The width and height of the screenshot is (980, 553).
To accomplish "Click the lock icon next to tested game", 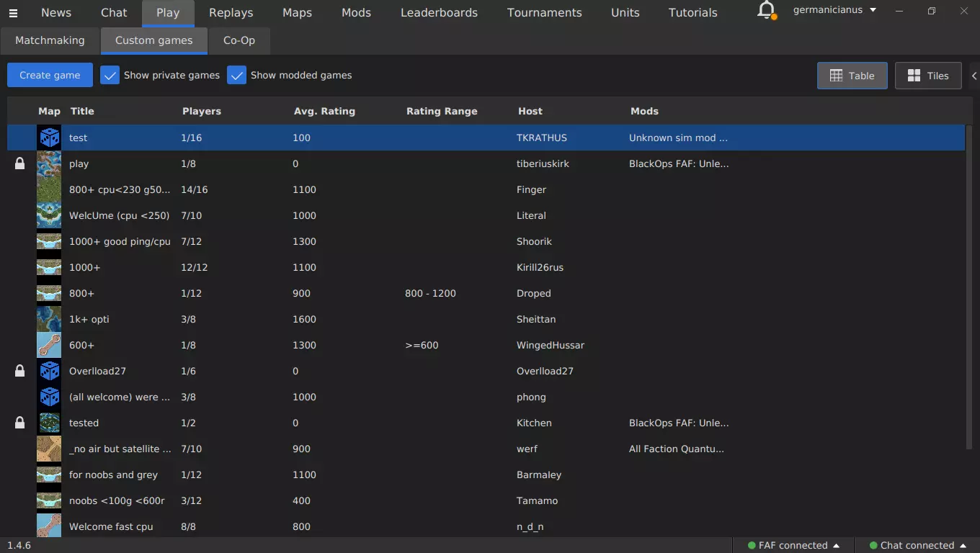I will point(20,423).
